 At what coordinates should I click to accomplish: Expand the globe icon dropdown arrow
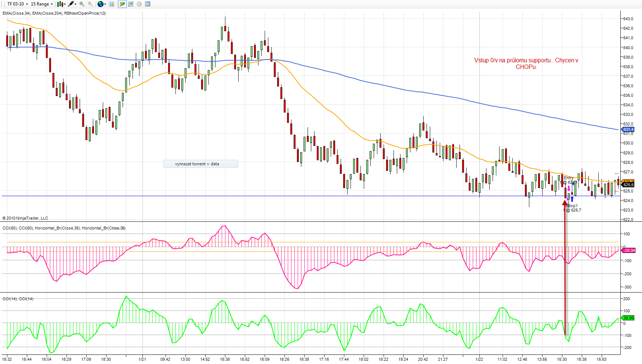point(105,4)
